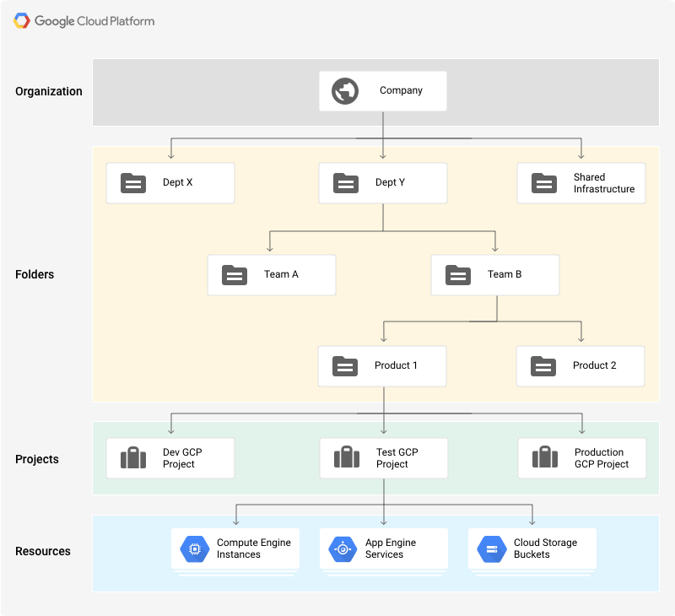Viewport: 675px width, 616px height.
Task: Click the Company node box
Action: (382, 90)
